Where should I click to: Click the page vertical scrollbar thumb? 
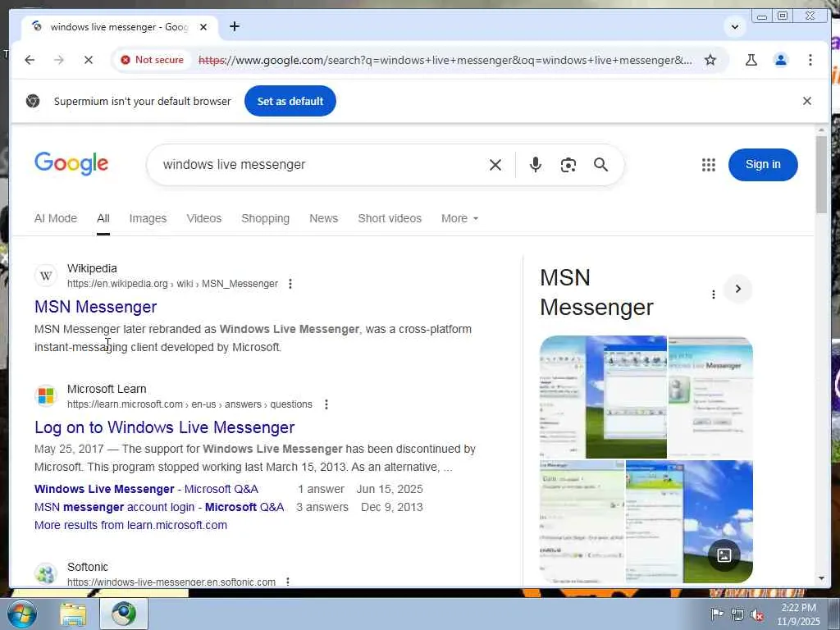(x=822, y=174)
